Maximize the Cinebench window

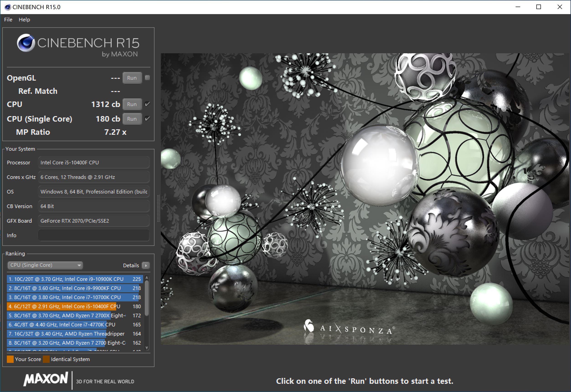pyautogui.click(x=538, y=7)
